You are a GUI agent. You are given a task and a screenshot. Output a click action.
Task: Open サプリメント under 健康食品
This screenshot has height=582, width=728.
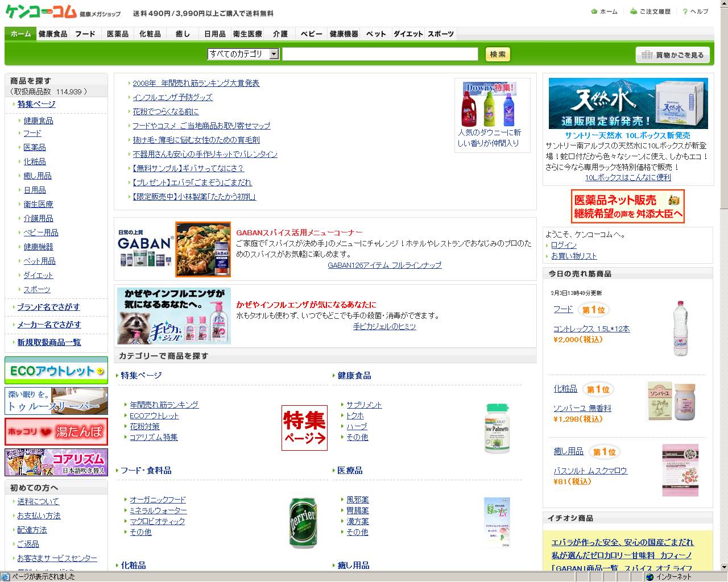(x=364, y=405)
